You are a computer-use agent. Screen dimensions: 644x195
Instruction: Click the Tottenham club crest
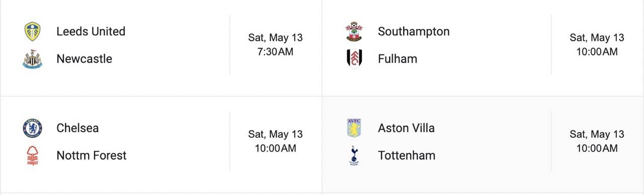354,156
